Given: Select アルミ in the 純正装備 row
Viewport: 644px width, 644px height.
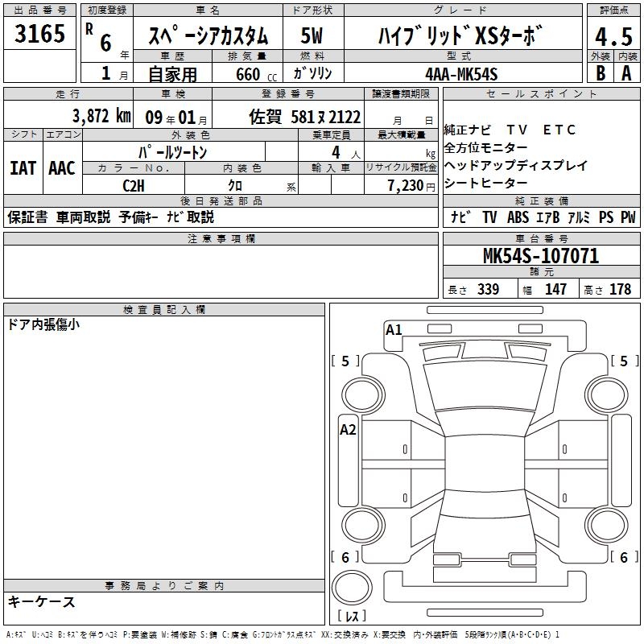Looking at the screenshot, I should pyautogui.click(x=579, y=217).
